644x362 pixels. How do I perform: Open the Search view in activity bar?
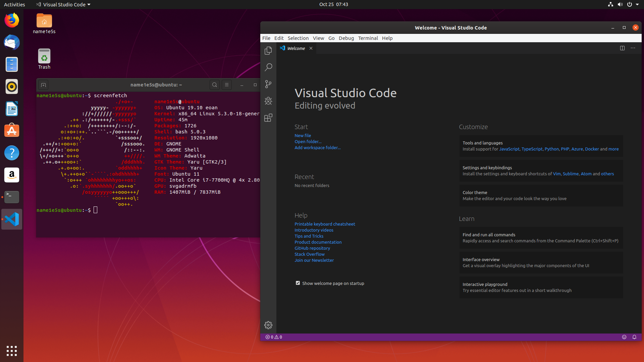(268, 67)
